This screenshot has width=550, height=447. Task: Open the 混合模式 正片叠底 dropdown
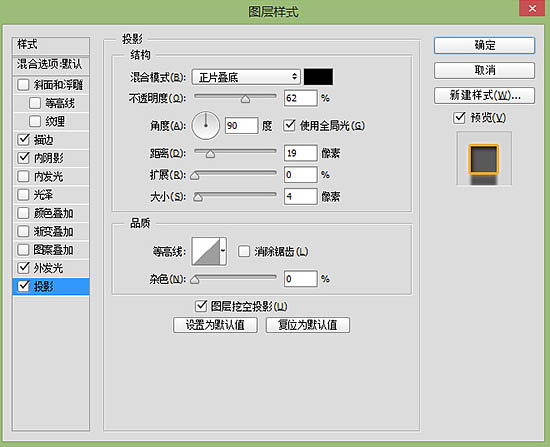[x=246, y=77]
